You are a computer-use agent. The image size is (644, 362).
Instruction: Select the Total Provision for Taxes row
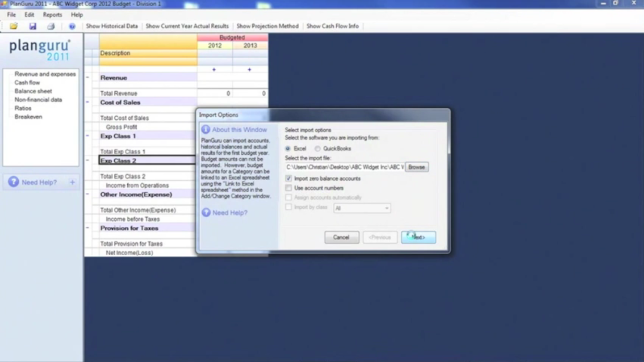(x=131, y=244)
